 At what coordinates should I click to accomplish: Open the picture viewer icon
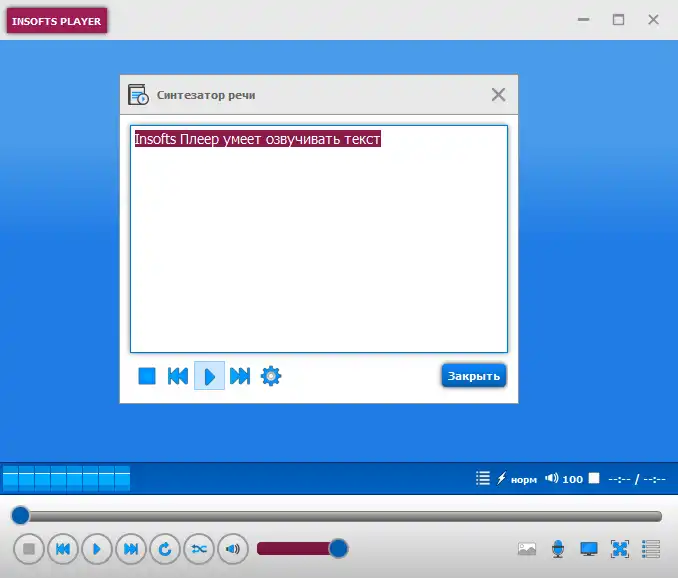point(527,549)
